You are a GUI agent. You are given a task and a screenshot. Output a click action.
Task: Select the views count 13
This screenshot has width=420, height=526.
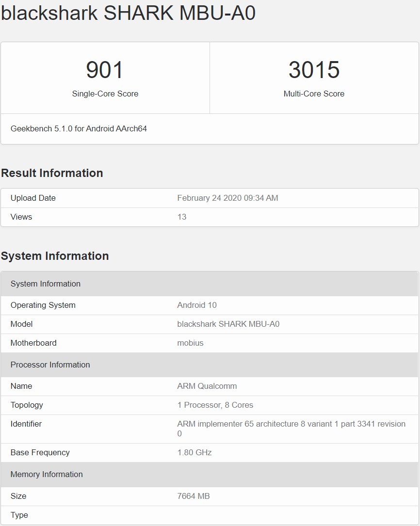[x=182, y=217]
